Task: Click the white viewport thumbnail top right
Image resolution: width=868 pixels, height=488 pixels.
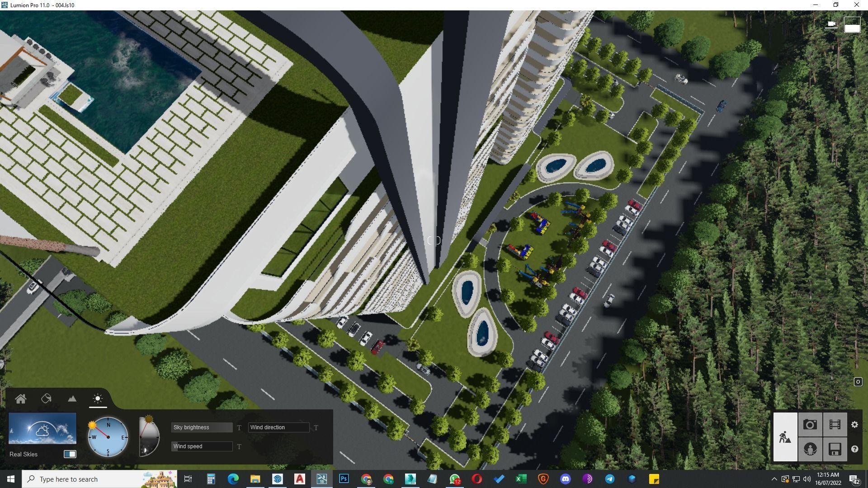Action: click(852, 25)
